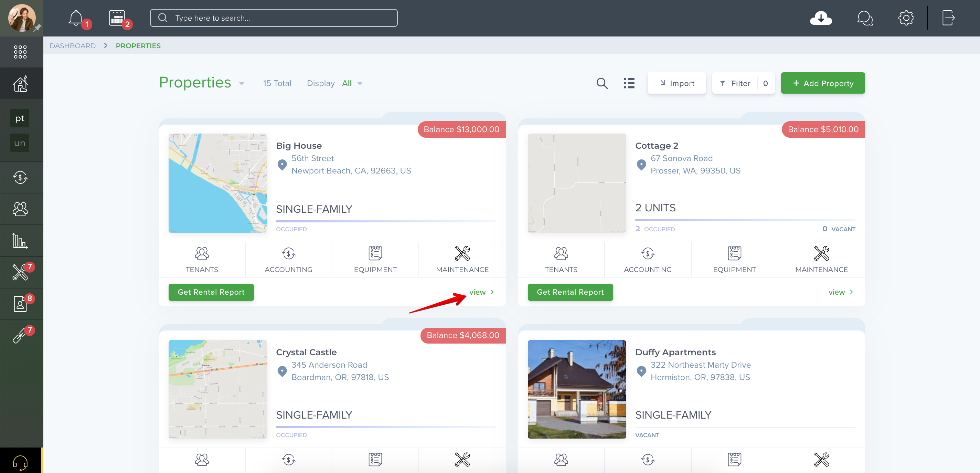The width and height of the screenshot is (980, 473).
Task: Open Maintenance icon for Duffy Apartments
Action: [x=821, y=460]
